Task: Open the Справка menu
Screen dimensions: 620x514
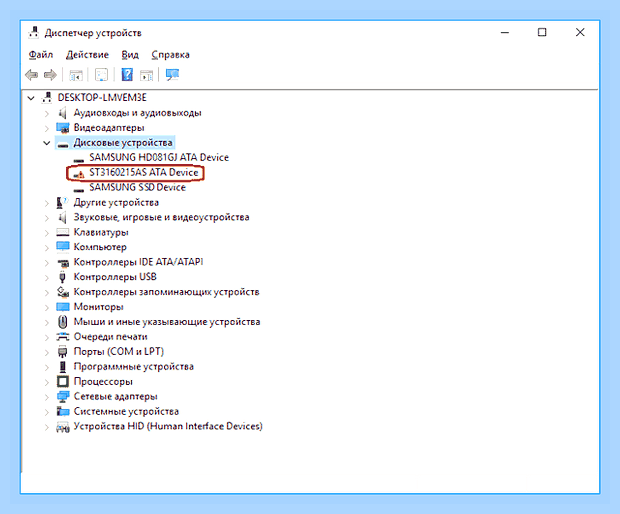Action: pos(170,55)
